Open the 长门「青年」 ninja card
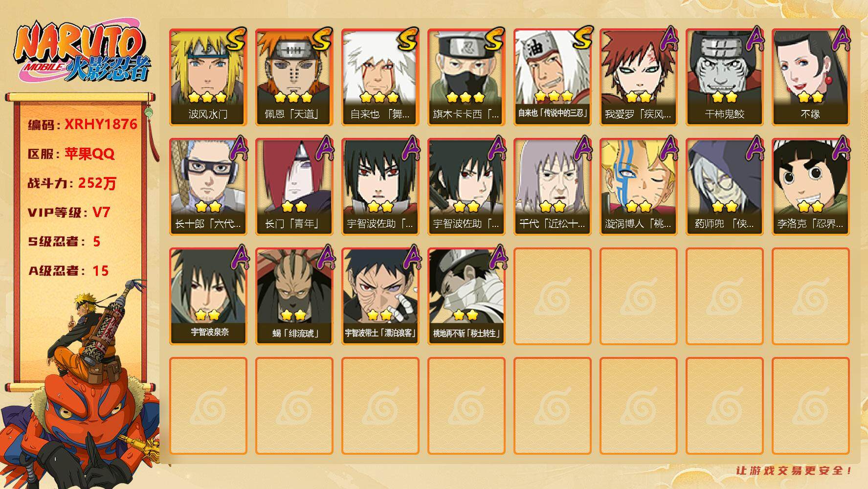 pyautogui.click(x=294, y=187)
